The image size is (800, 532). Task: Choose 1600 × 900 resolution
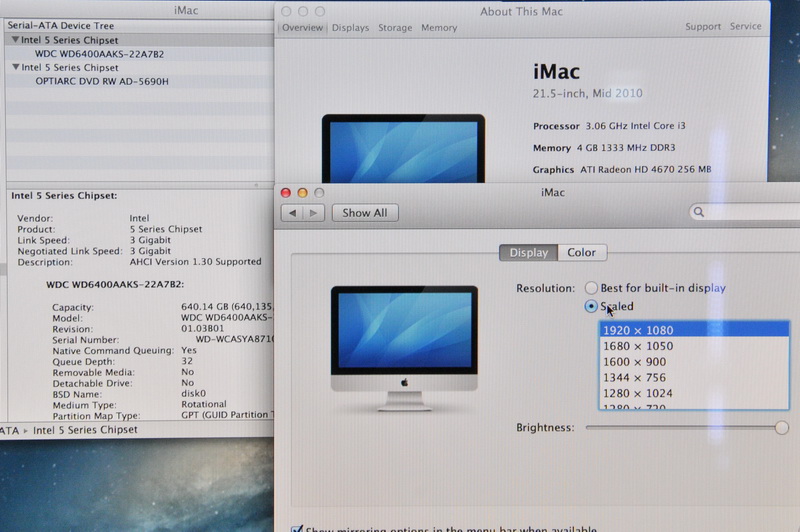(x=694, y=362)
